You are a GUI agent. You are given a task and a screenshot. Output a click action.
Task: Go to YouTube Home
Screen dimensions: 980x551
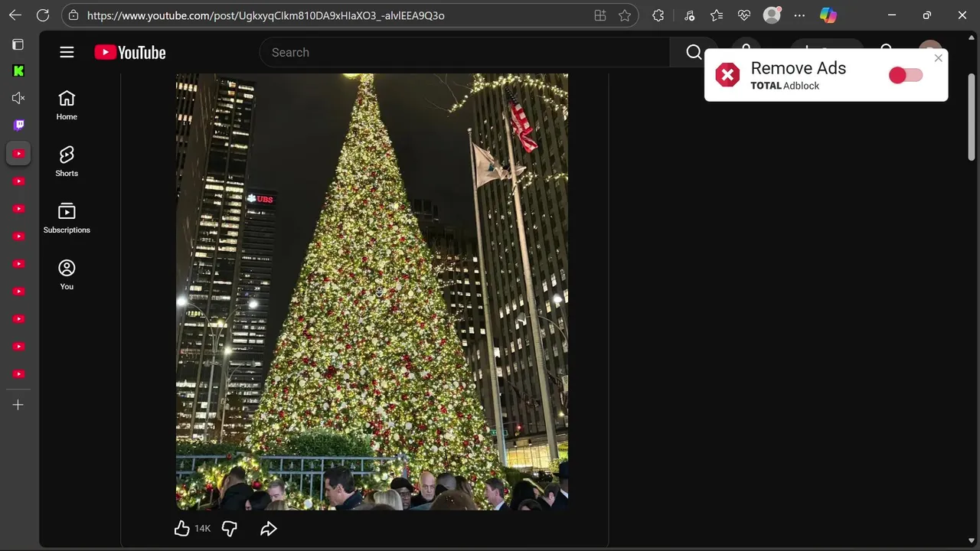[67, 106]
